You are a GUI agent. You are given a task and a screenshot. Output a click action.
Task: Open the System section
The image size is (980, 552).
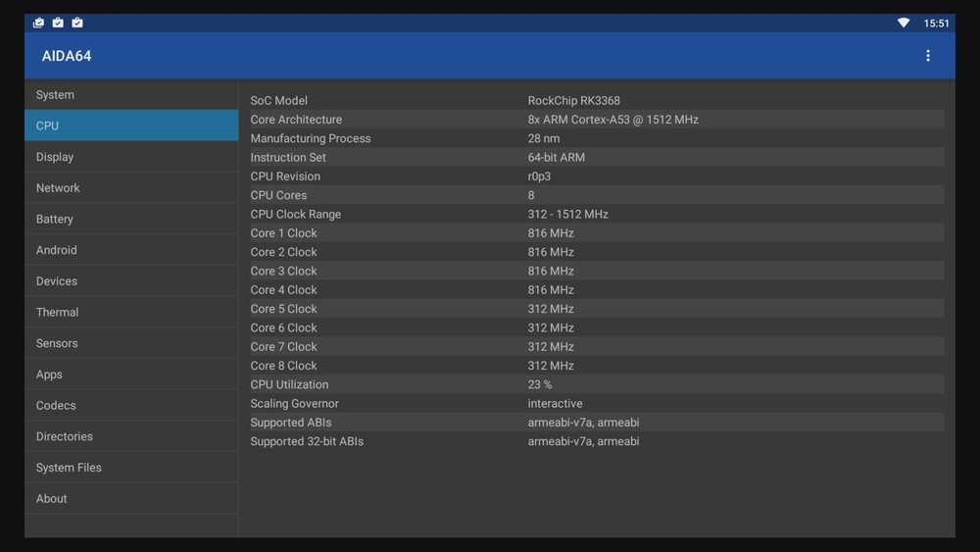130,95
